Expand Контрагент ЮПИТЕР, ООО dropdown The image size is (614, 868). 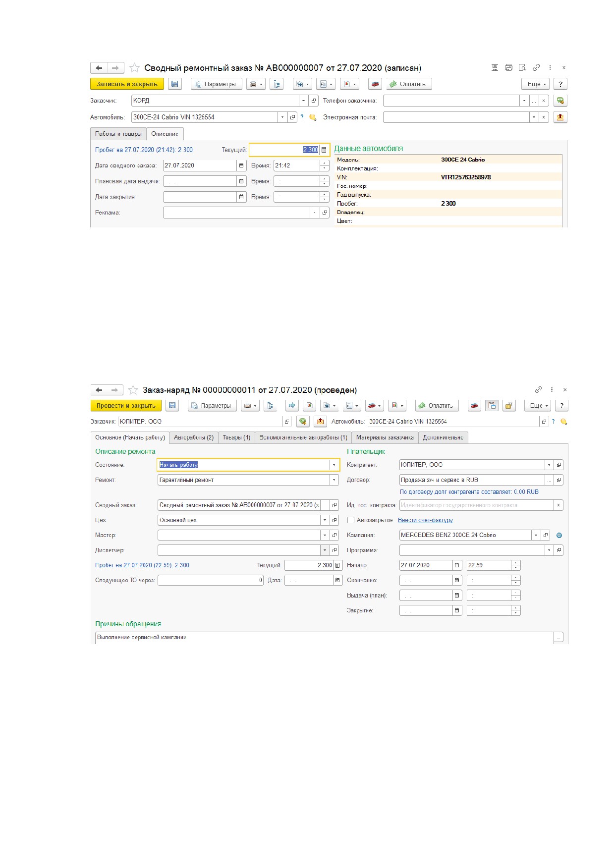[549, 465]
